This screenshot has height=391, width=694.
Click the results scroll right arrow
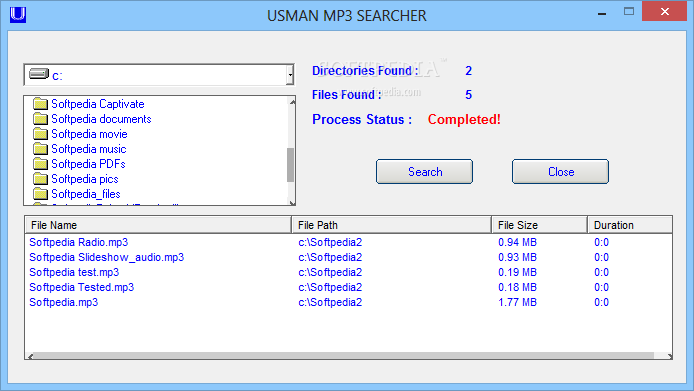click(669, 356)
